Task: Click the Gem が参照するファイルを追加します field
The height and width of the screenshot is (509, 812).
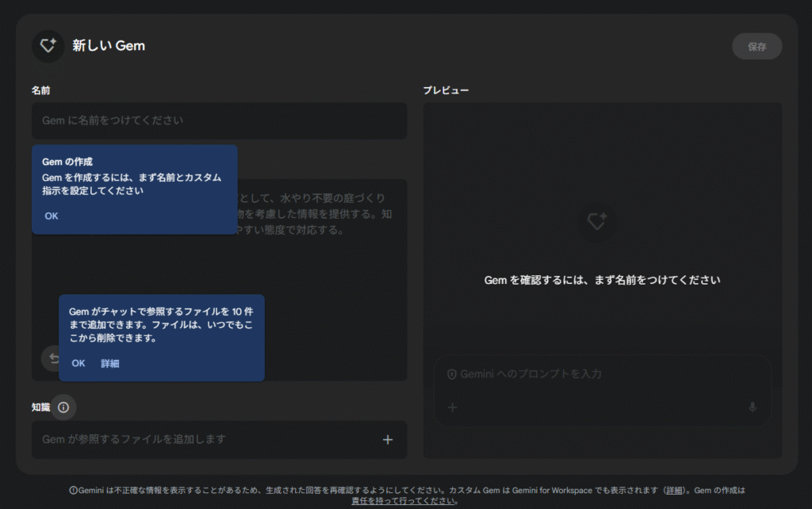Action: pos(219,439)
